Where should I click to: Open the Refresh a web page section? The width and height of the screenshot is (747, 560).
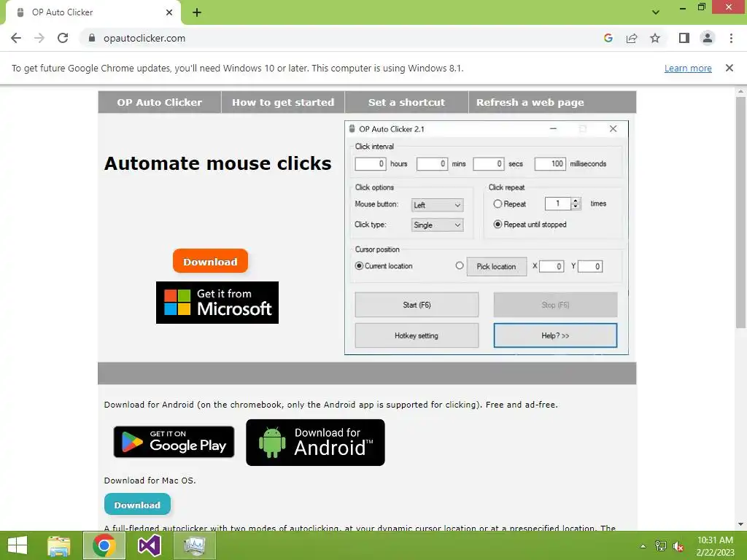pos(530,102)
